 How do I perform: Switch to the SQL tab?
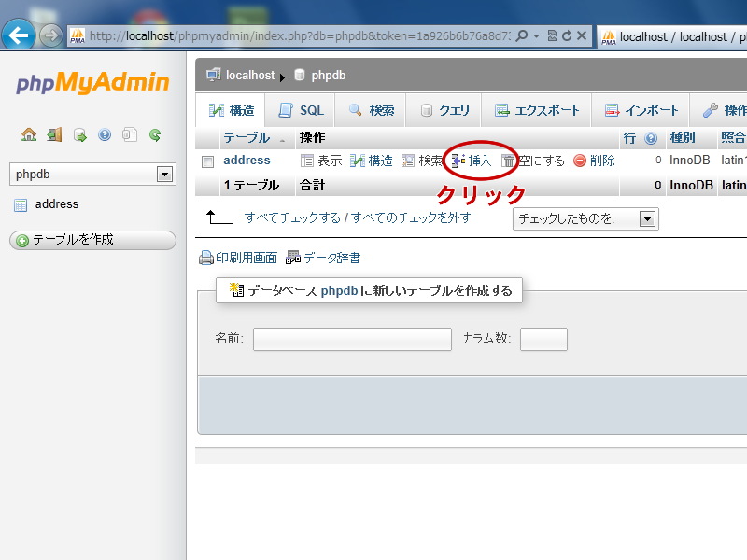coord(301,110)
